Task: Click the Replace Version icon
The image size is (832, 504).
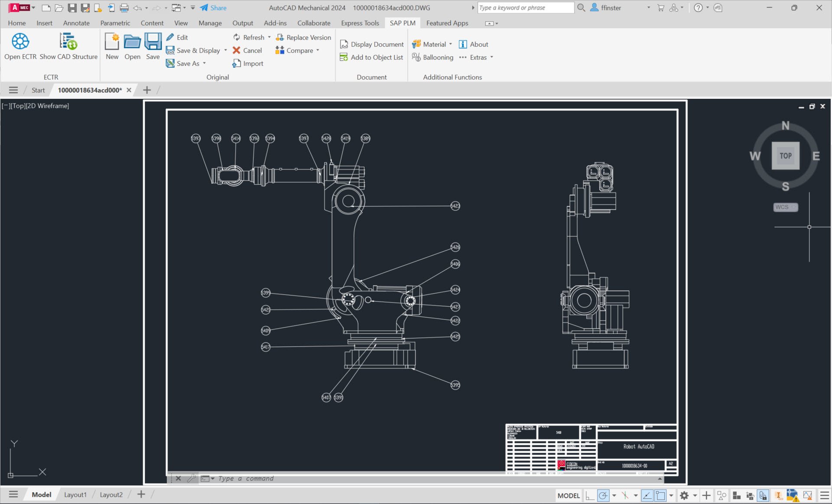Action: [x=280, y=38]
